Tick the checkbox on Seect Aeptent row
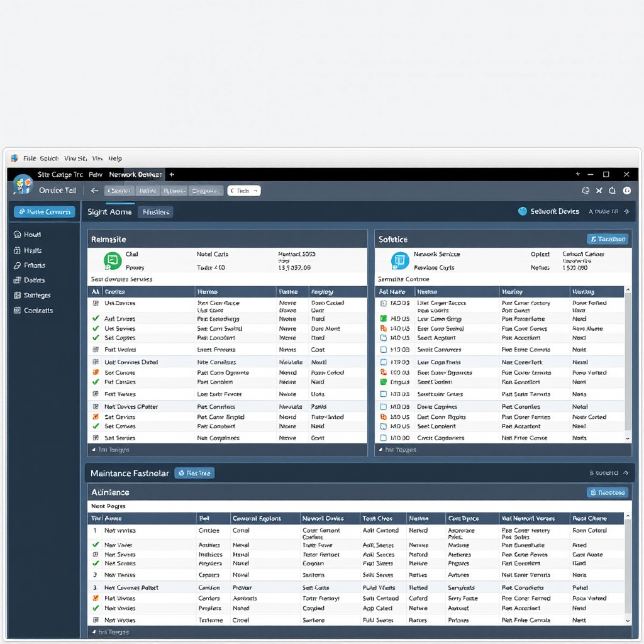Screen dimensions: 644x644 click(383, 338)
